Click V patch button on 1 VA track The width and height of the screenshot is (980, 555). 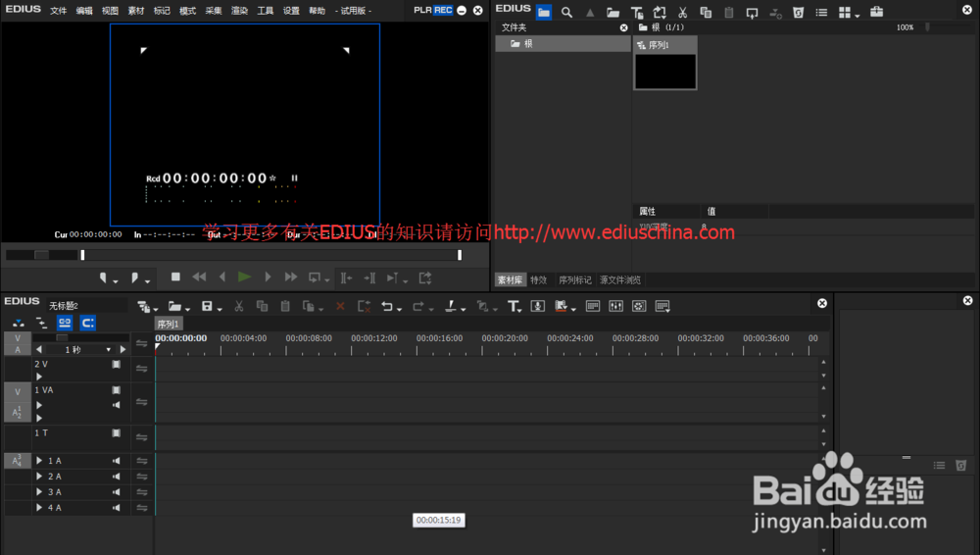tap(18, 392)
